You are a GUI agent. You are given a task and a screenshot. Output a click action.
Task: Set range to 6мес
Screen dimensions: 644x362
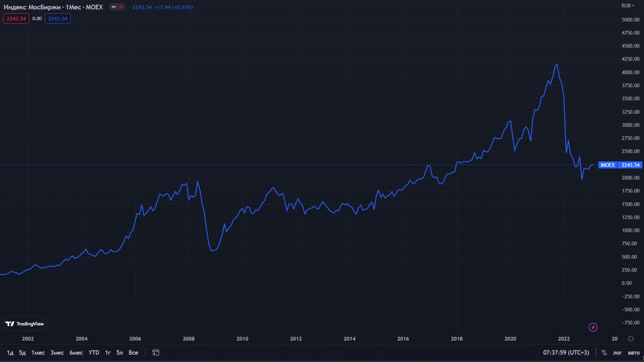pyautogui.click(x=76, y=353)
